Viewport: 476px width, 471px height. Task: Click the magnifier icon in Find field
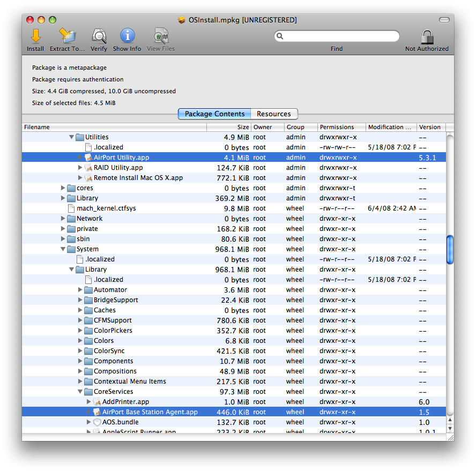280,36
